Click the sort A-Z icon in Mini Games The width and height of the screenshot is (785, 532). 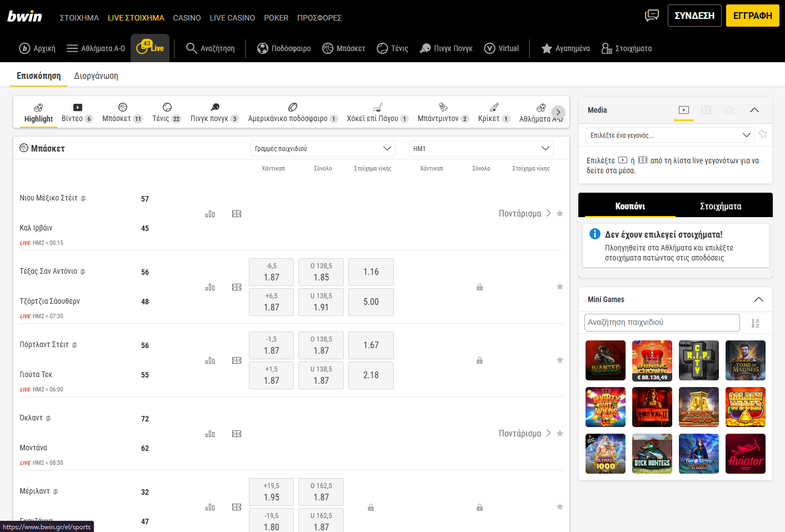click(x=755, y=323)
